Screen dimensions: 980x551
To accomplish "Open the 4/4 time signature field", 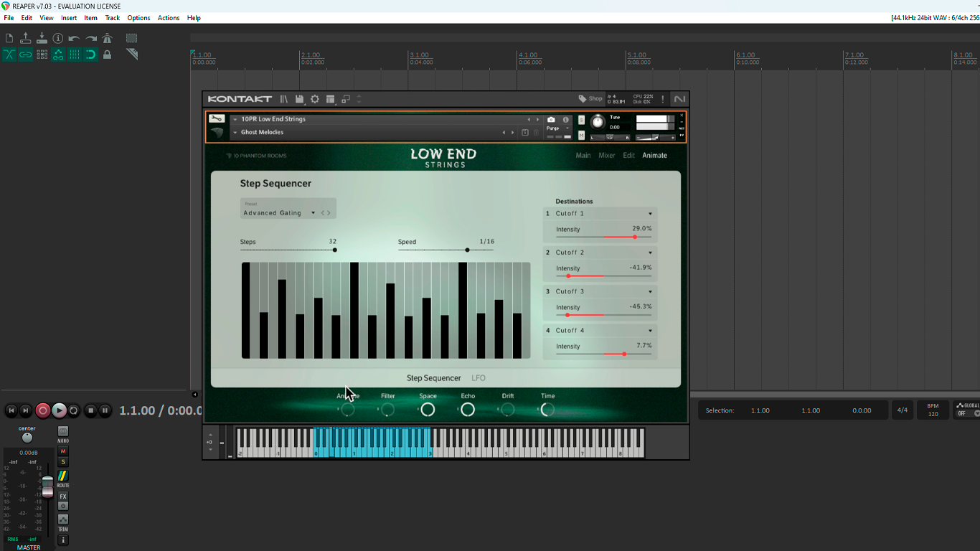I will click(x=903, y=410).
